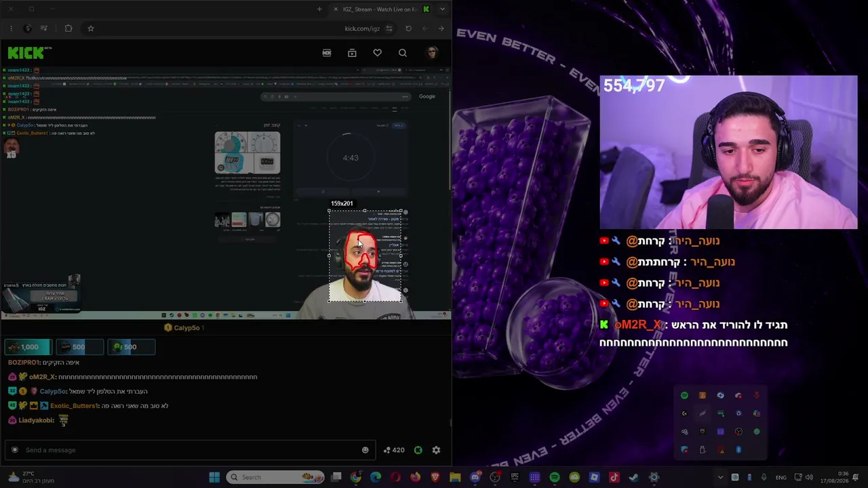868x488 pixels.
Task: Open Brave browser from taskbar
Action: [435, 477]
